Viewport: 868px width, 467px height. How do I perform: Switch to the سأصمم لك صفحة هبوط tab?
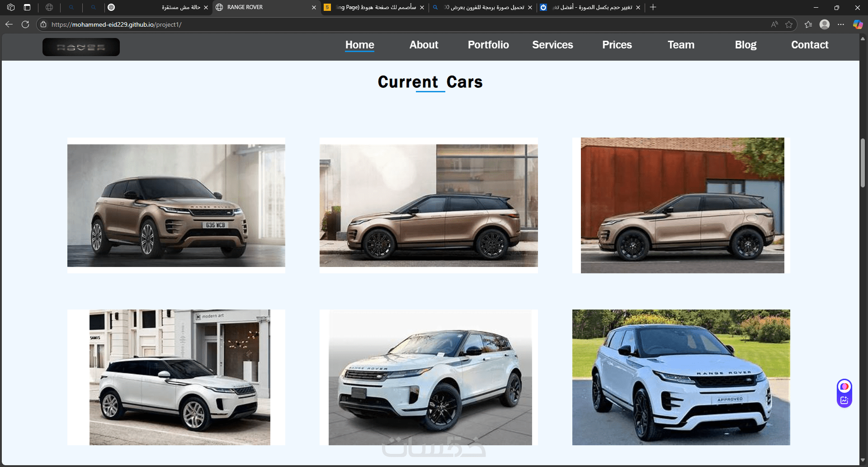[x=374, y=7]
